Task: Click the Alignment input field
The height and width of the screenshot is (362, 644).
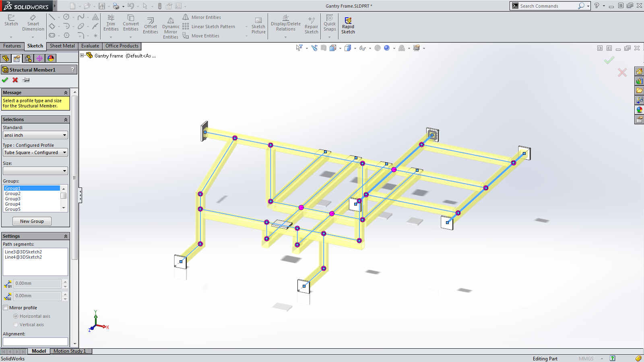Action: 35,341
